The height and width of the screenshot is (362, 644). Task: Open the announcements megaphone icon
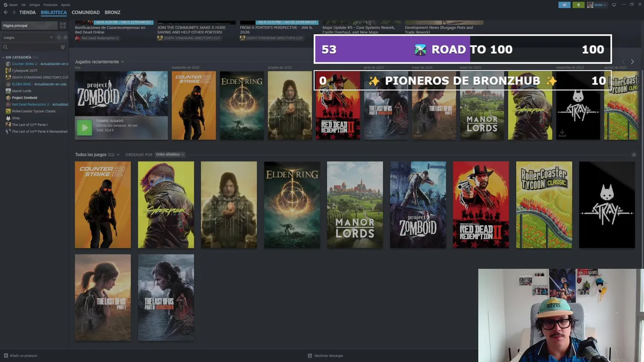point(564,5)
